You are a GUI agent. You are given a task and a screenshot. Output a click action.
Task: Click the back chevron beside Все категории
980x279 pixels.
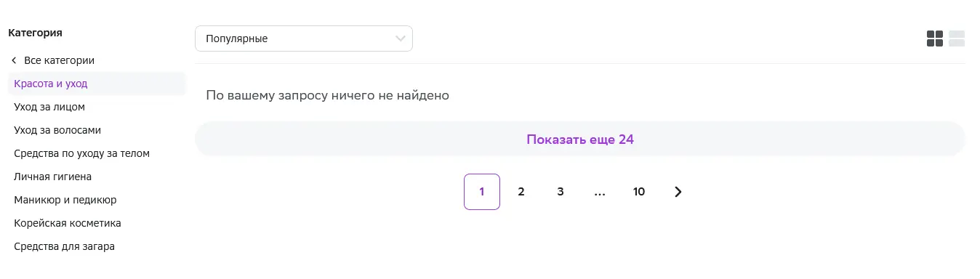[x=14, y=60]
